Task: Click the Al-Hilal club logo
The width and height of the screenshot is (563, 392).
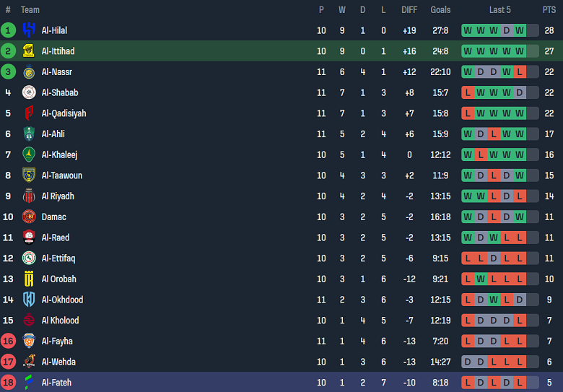Action: 29,30
